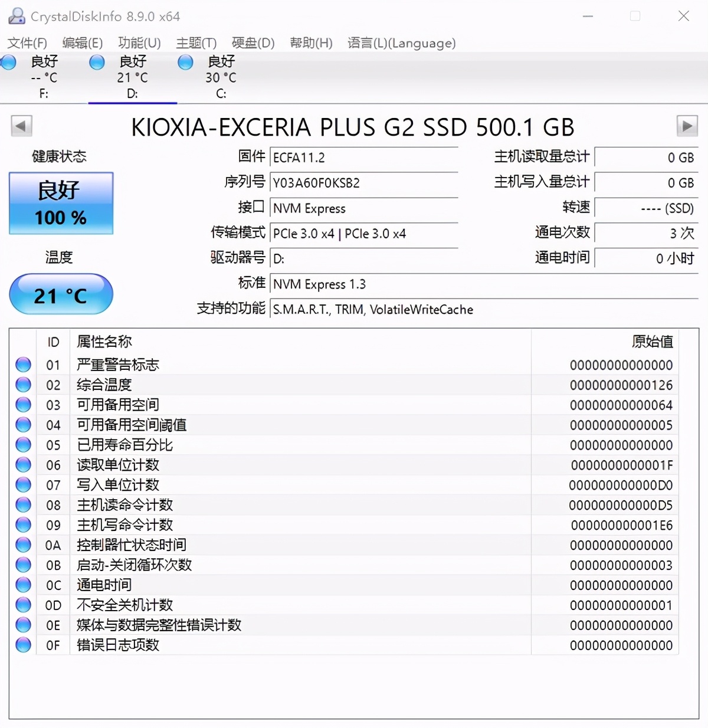The width and height of the screenshot is (708, 728).
Task: Click the 主机读取量总计 value 0 GB
Action: 647,158
